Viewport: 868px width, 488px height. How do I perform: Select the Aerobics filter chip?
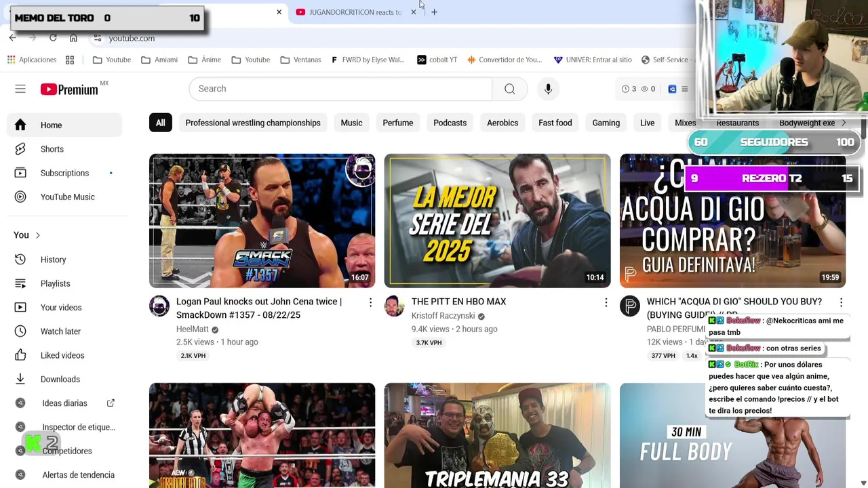click(x=502, y=123)
